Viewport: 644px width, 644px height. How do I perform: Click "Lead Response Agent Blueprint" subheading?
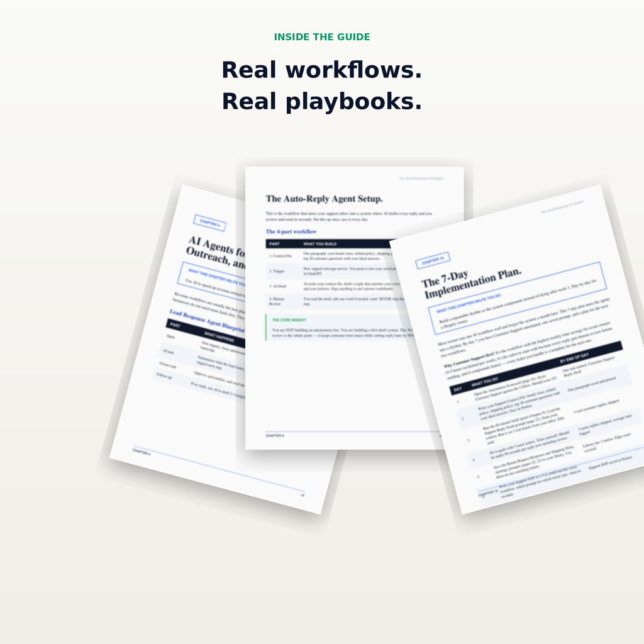(x=208, y=321)
